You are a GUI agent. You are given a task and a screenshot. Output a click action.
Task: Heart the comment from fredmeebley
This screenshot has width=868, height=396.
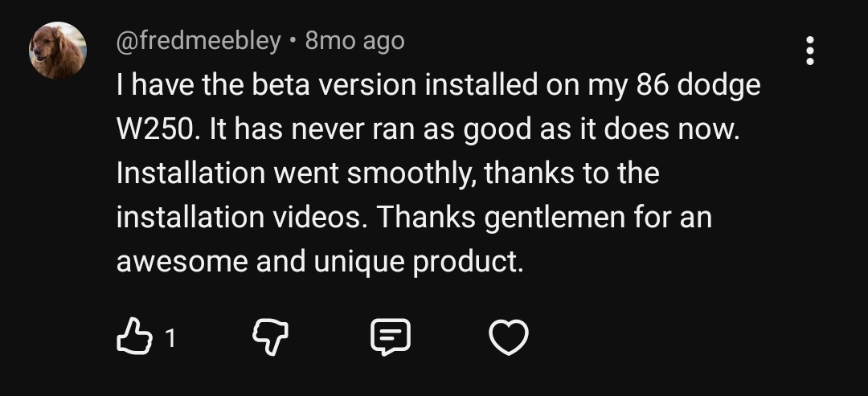click(510, 338)
